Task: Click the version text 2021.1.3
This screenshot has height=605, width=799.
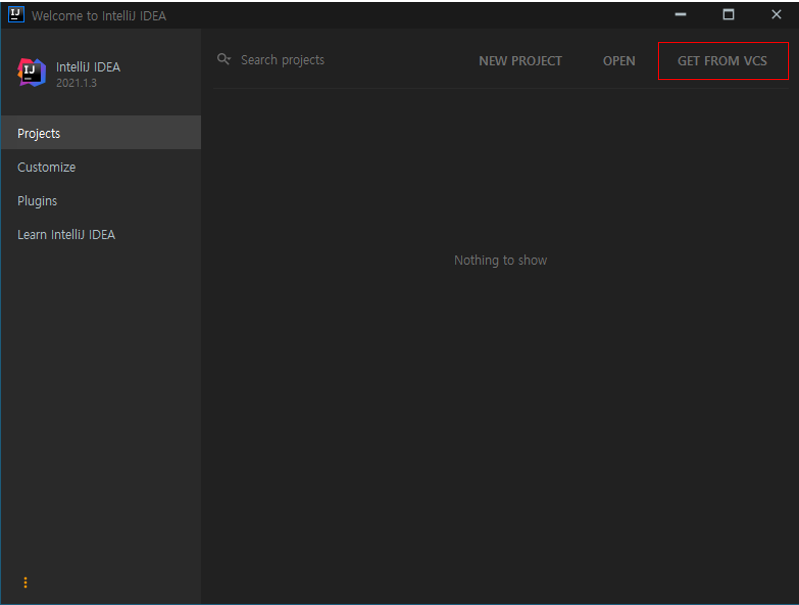Action: [x=76, y=83]
